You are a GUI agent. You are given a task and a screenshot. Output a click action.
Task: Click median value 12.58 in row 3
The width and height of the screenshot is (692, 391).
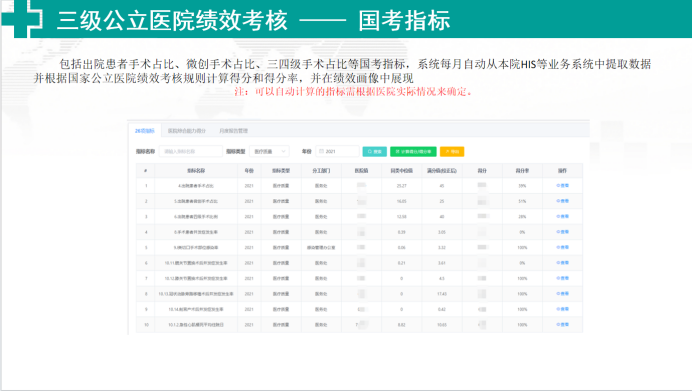coord(402,217)
